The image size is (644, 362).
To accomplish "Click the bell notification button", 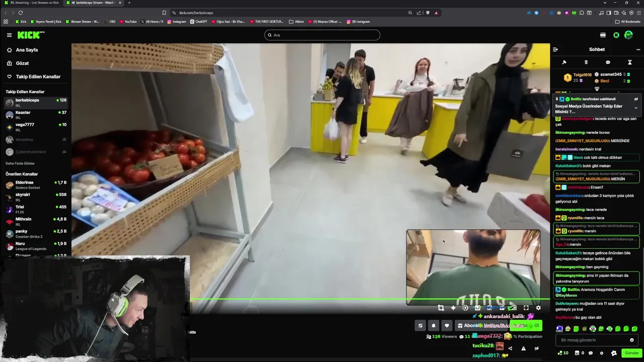I will click(x=433, y=325).
